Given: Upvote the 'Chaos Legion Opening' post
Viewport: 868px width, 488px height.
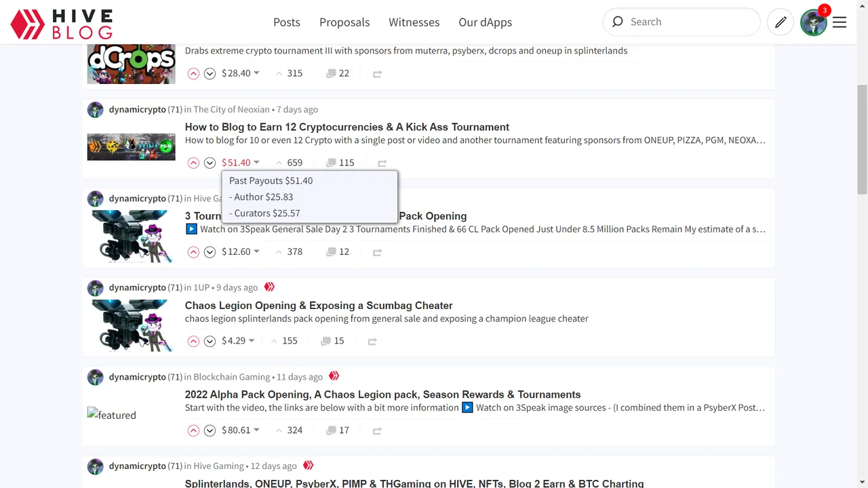Looking at the screenshot, I should [x=193, y=341].
